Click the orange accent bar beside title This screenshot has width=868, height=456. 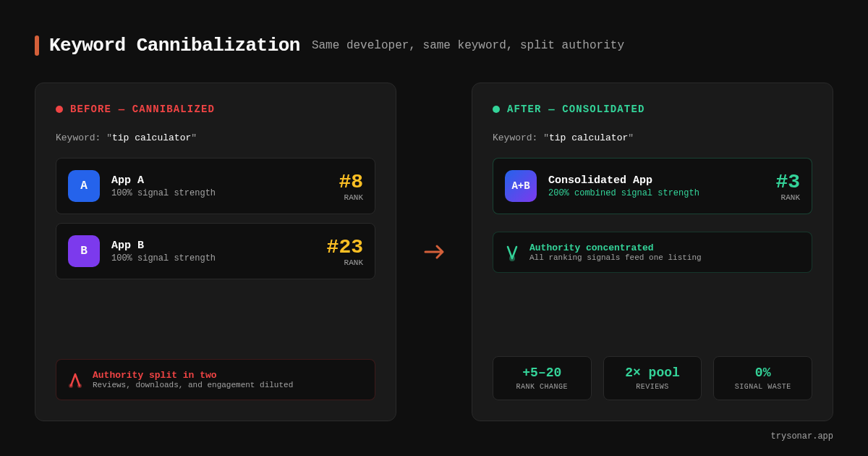tap(37, 46)
